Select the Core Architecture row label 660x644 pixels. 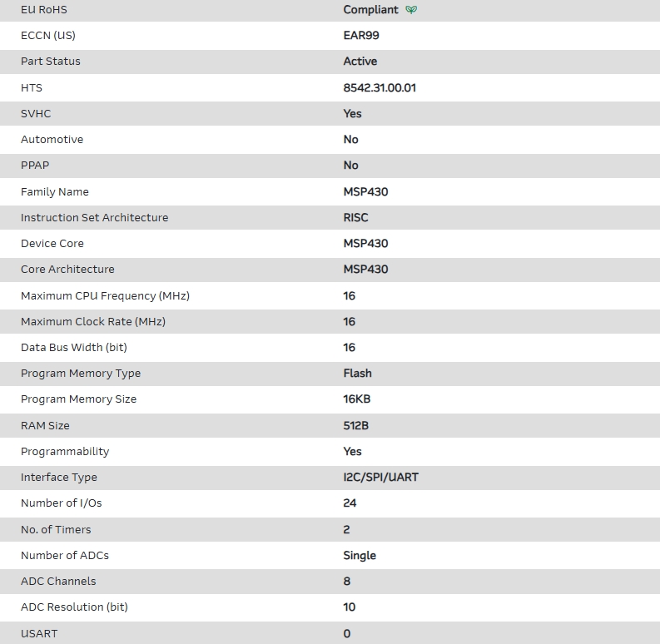click(67, 270)
